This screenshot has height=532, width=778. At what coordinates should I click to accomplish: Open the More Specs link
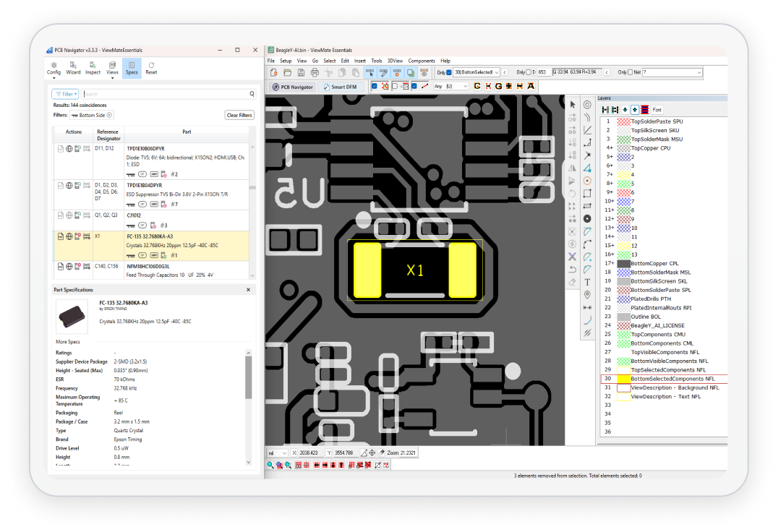[x=69, y=342]
